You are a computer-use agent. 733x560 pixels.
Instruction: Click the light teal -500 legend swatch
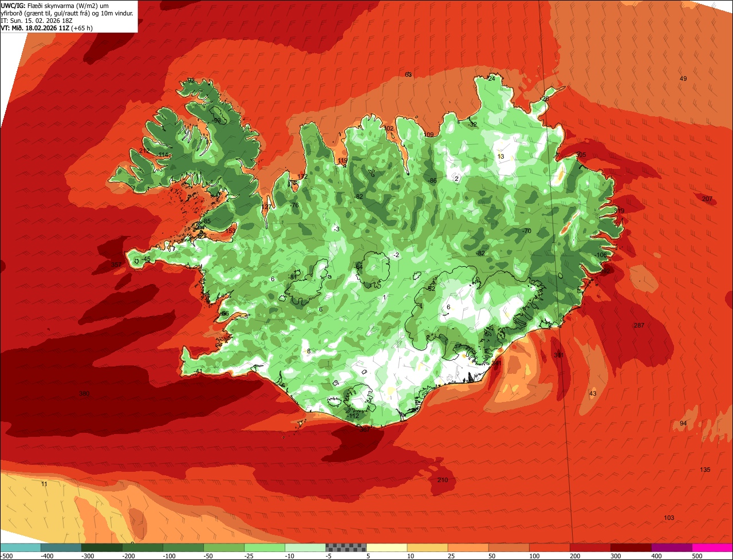(x=20, y=547)
